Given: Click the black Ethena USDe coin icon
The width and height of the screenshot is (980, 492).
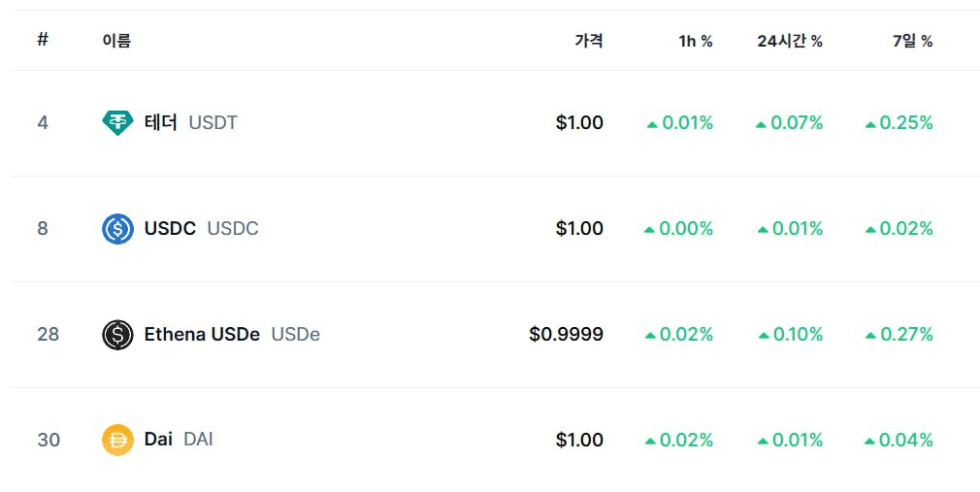Looking at the screenshot, I should [117, 335].
